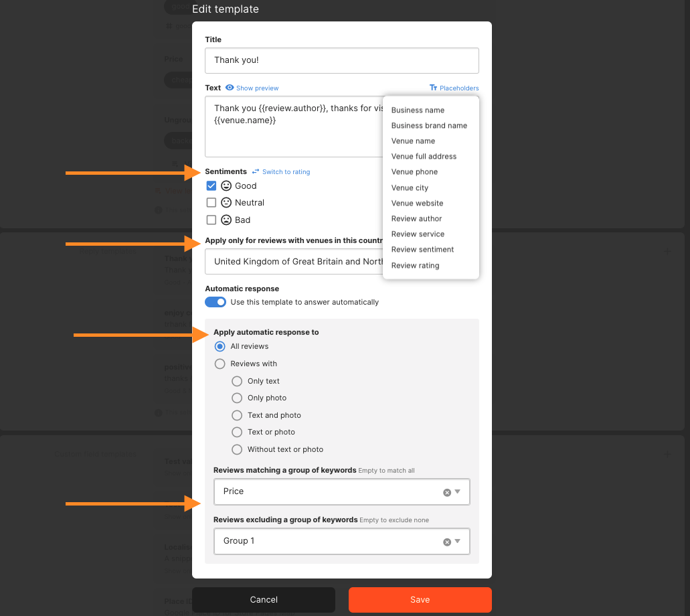Viewport: 690px width, 616px height.
Task: Open the excluding keywords dropdown showing Group 1
Action: (459, 541)
